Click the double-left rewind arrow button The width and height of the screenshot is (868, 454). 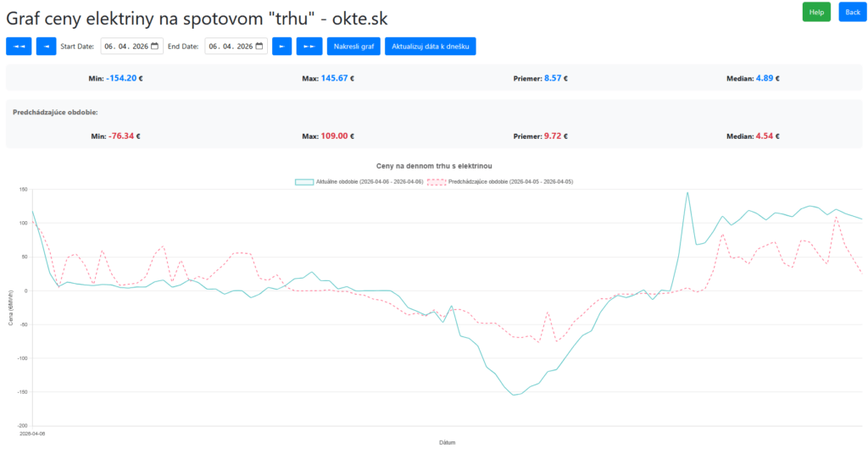click(x=19, y=47)
